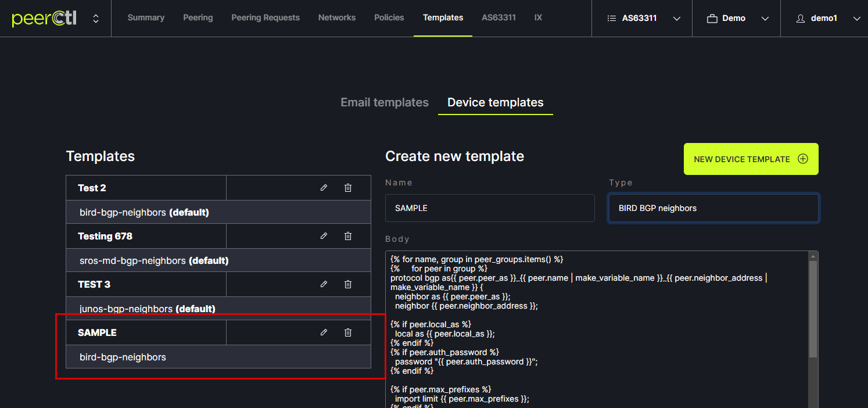Viewport: 868px width, 408px height.
Task: Click the peerctl logo
Action: (x=44, y=19)
